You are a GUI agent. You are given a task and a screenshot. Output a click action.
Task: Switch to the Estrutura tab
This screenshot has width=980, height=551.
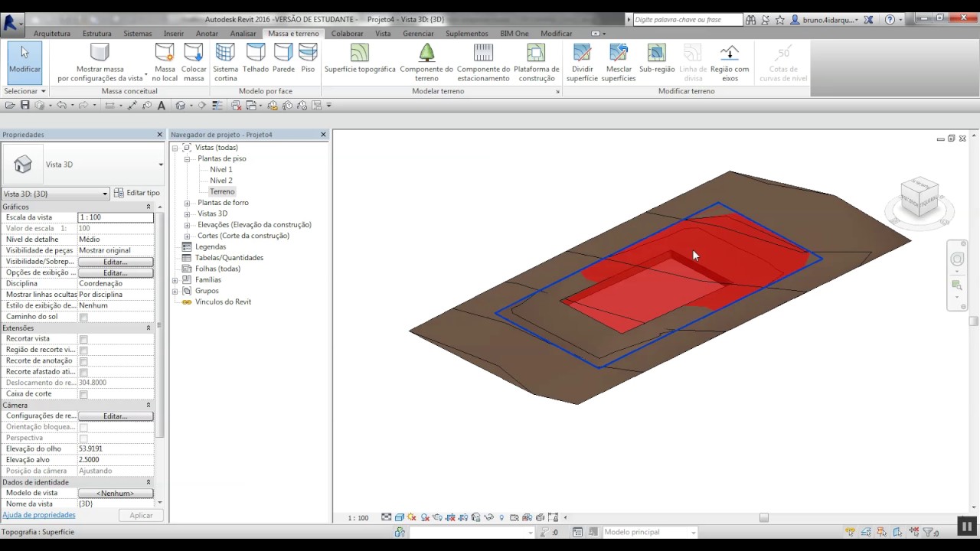97,34
